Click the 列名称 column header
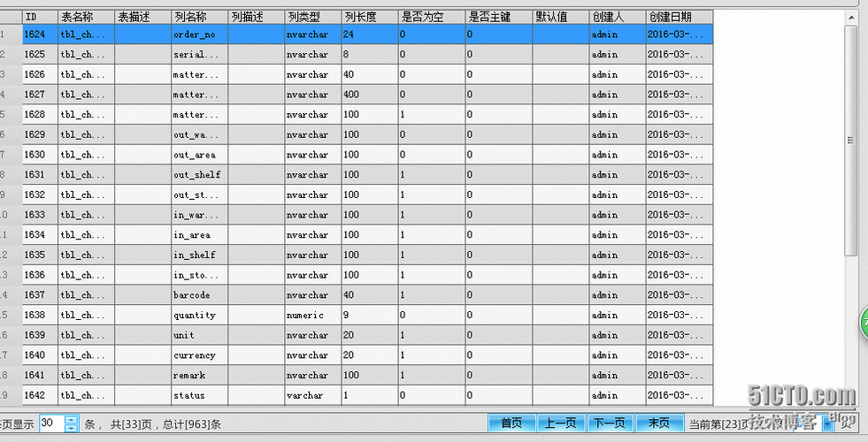 tap(199, 17)
